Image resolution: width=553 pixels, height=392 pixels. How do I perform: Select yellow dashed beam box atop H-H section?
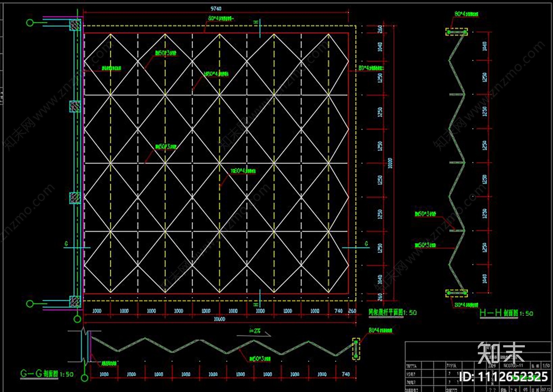[457, 32]
